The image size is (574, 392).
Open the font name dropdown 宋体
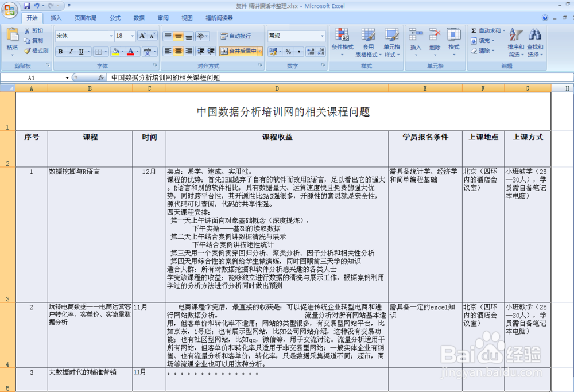[x=111, y=36]
